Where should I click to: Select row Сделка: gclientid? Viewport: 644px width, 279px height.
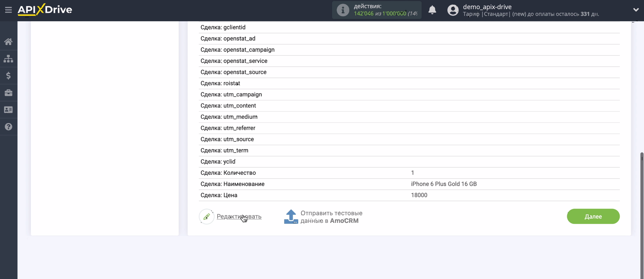409,27
